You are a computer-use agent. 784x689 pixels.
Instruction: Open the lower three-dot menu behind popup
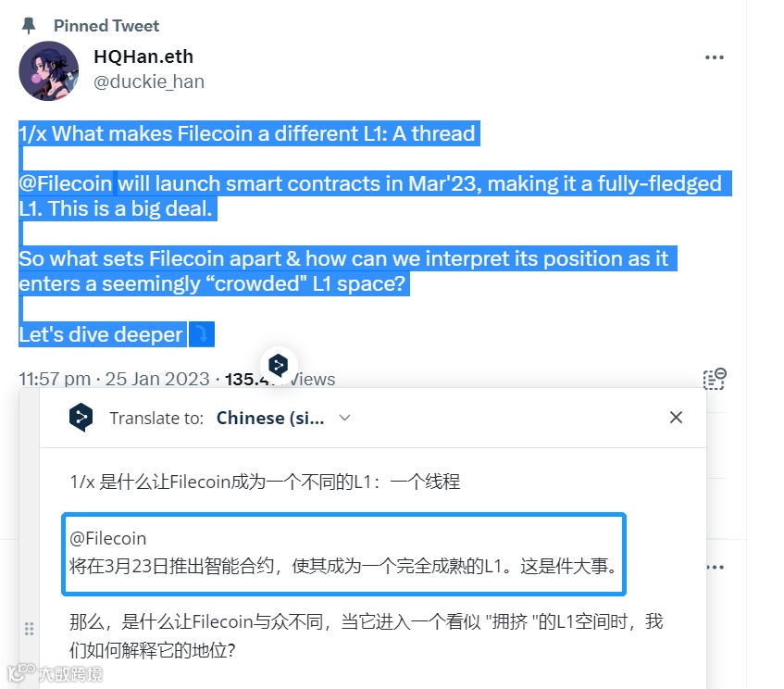pyautogui.click(x=716, y=567)
